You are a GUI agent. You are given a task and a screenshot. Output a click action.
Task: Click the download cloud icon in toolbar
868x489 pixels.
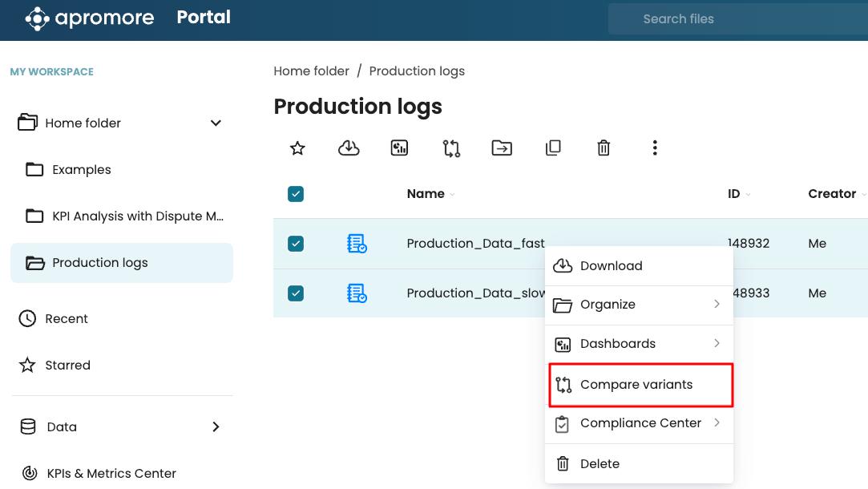[349, 148]
